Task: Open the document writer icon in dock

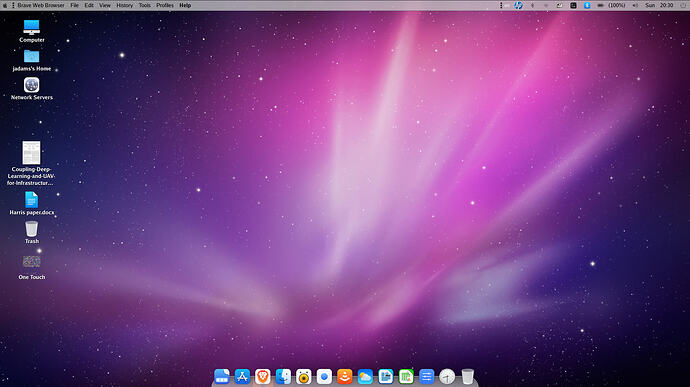Action: point(385,376)
